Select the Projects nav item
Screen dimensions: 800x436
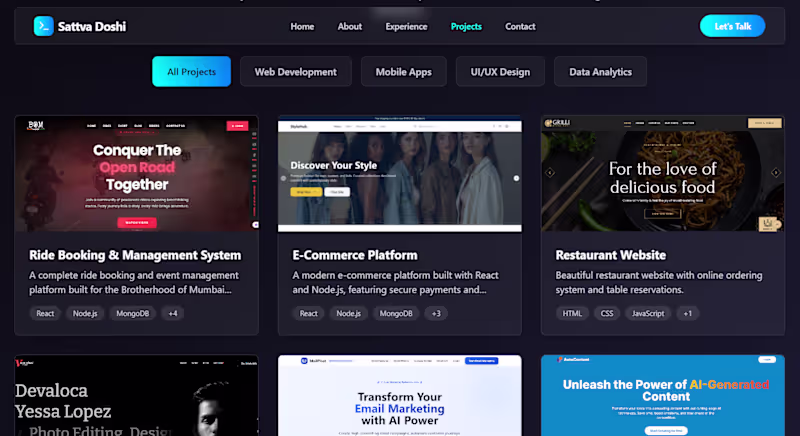466,27
